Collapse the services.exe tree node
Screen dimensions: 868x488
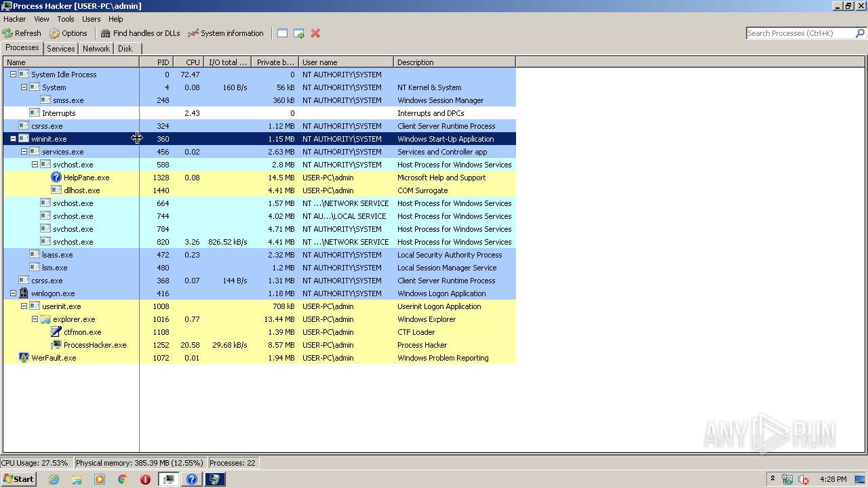click(24, 152)
